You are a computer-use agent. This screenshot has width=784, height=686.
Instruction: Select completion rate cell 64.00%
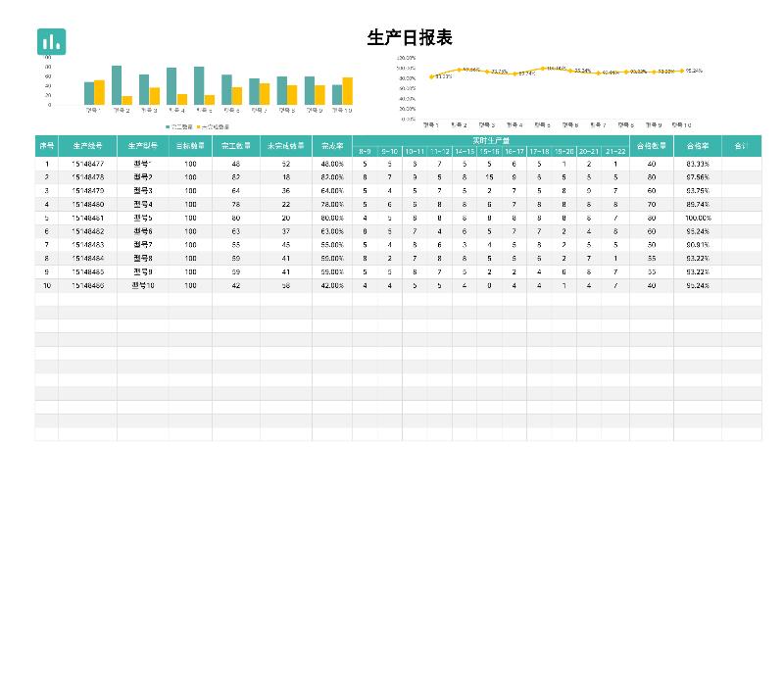pyautogui.click(x=332, y=191)
